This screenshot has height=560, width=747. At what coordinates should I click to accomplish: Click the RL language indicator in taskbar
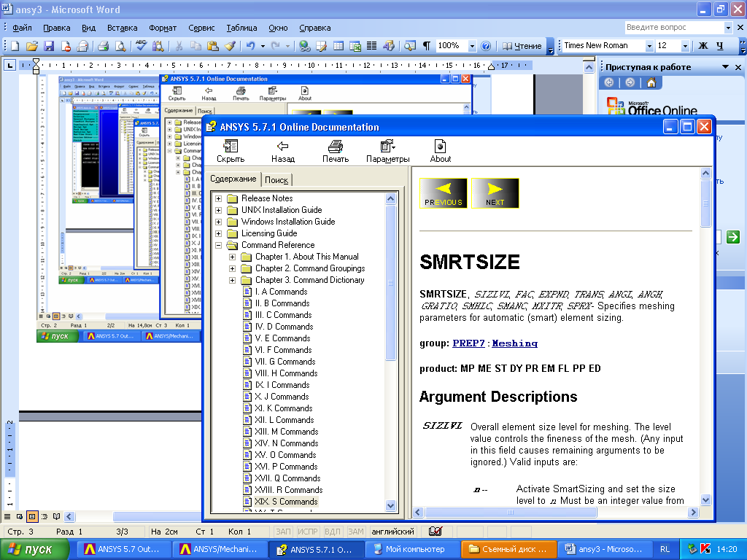pyautogui.click(x=665, y=549)
